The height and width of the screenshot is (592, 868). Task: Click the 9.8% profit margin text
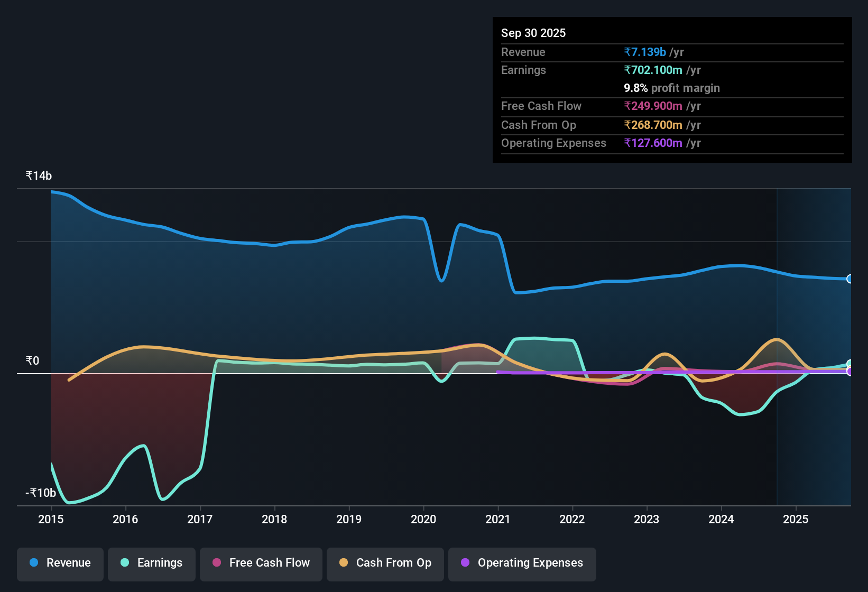671,88
